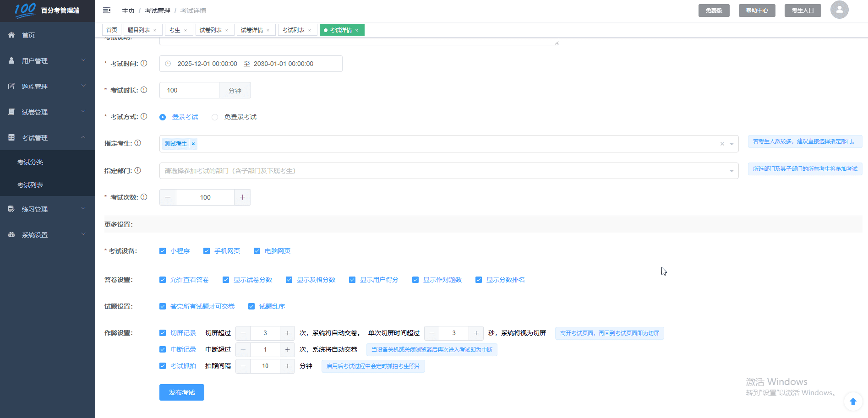Click the scroll-to-top arrow button
Image resolution: width=868 pixels, height=418 pixels.
(x=853, y=402)
